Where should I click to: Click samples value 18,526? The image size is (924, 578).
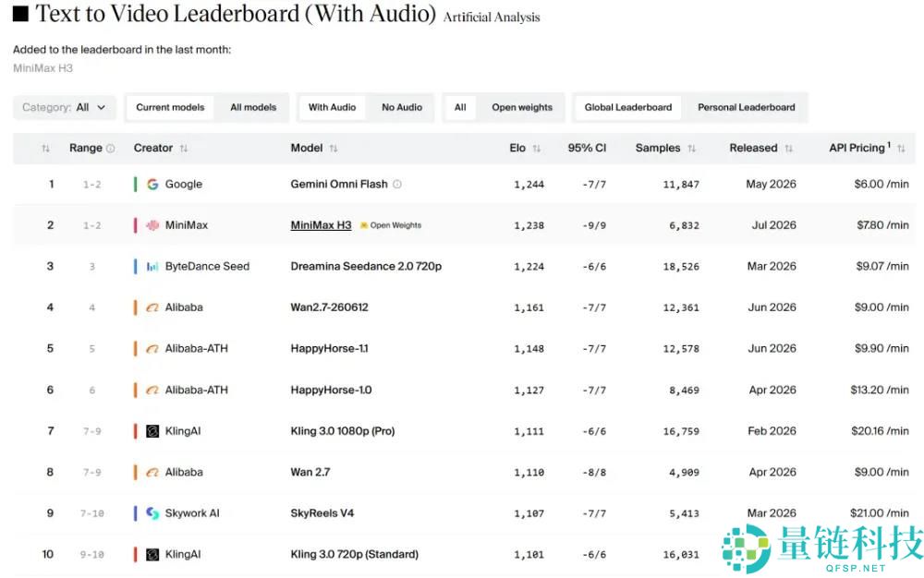pyautogui.click(x=681, y=267)
